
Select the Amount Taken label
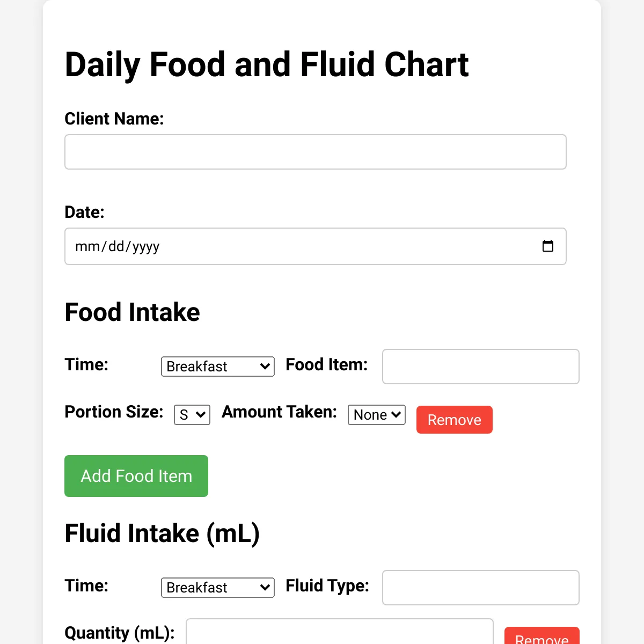[x=280, y=412]
